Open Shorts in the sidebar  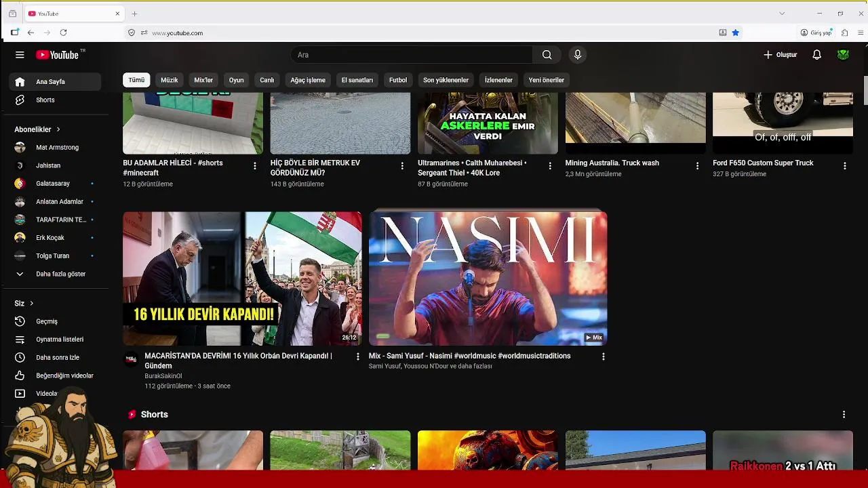pos(55,100)
